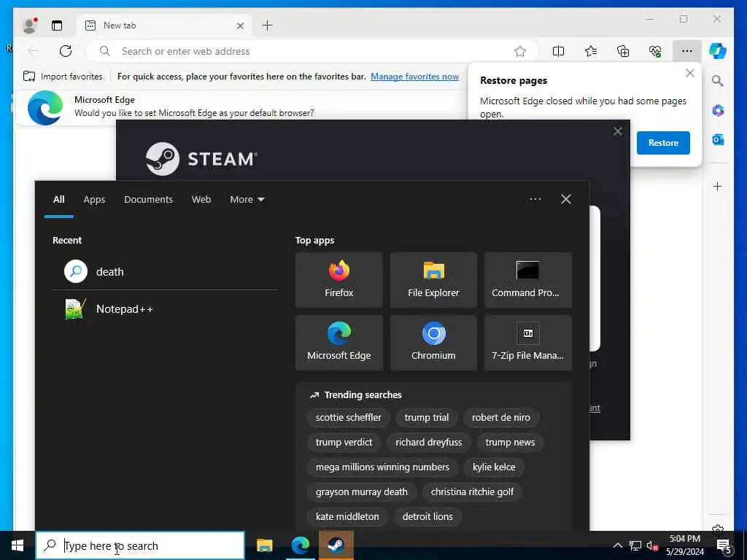
Task: Search trending 'robert de niro'
Action: coord(500,418)
